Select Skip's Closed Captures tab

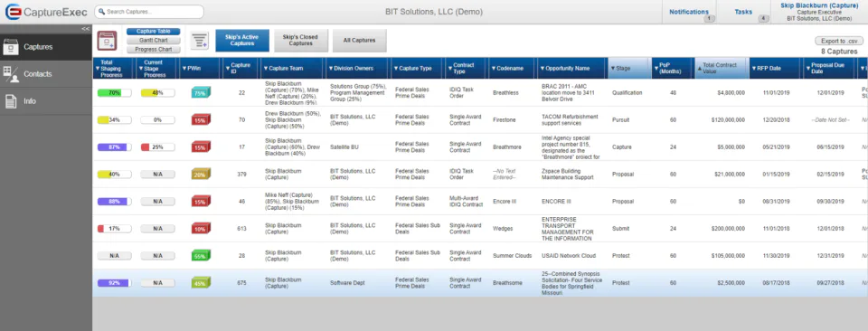300,41
